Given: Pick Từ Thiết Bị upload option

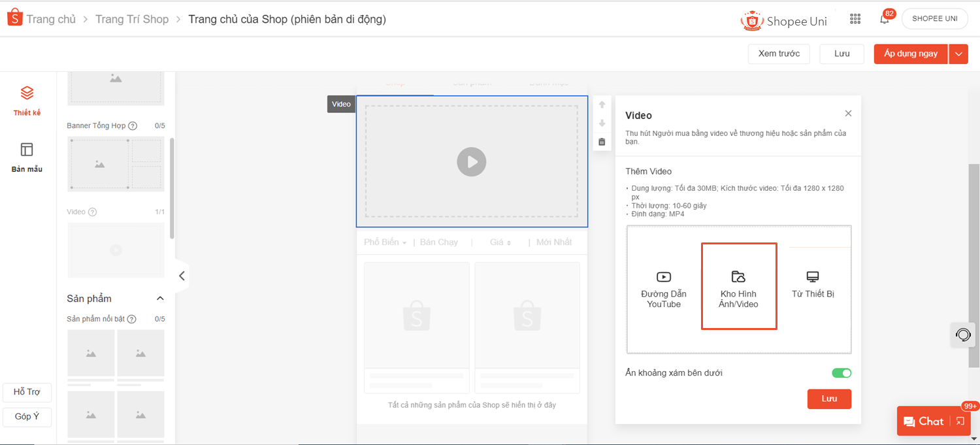Looking at the screenshot, I should 813,284.
